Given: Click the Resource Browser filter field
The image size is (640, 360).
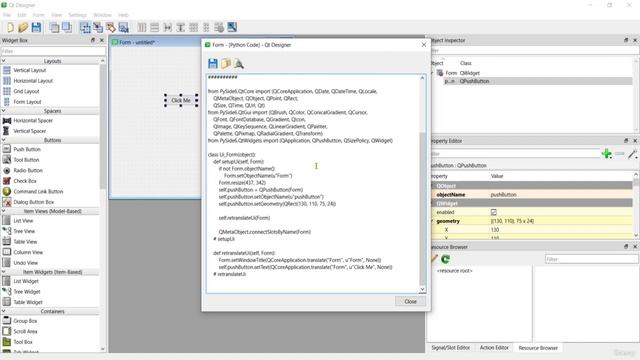Looking at the screenshot, I should tap(591, 259).
